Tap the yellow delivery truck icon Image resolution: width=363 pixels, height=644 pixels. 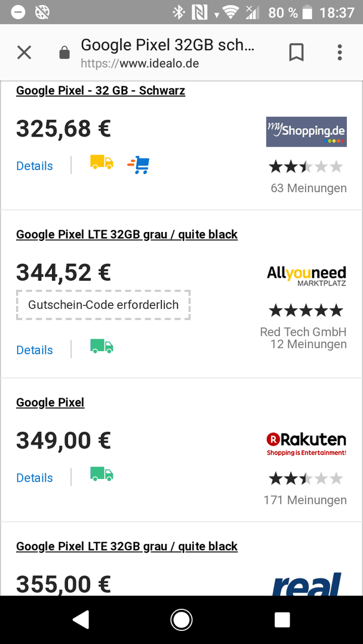[101, 162]
